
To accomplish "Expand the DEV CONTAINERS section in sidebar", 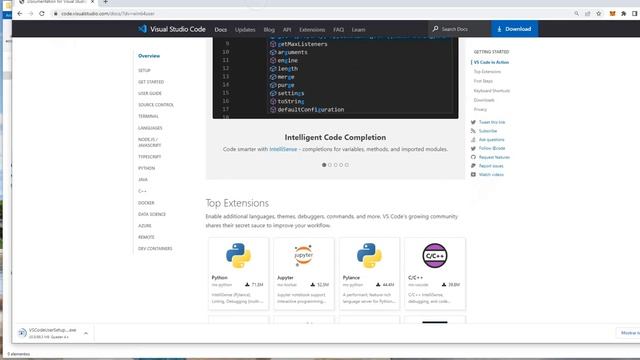I will tap(155, 249).
